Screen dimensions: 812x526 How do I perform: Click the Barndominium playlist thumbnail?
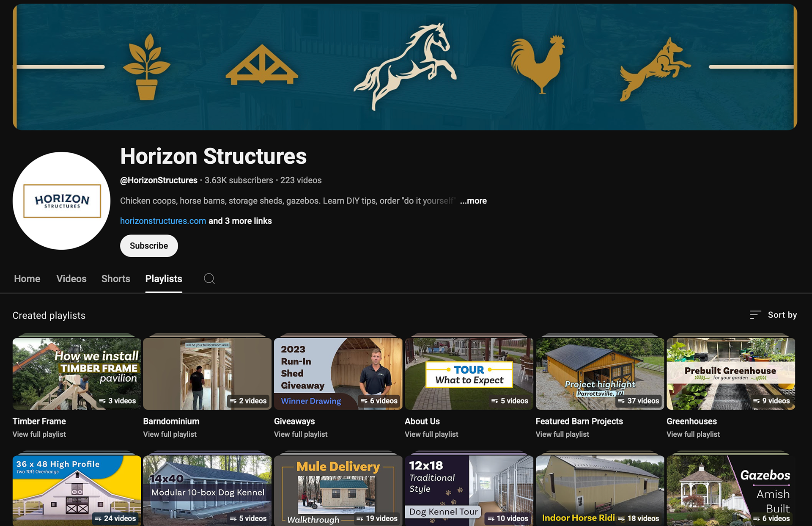(207, 373)
